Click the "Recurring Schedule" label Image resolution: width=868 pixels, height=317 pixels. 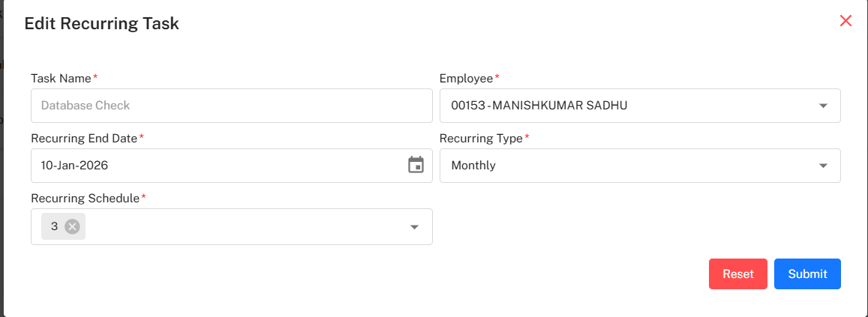(x=85, y=198)
